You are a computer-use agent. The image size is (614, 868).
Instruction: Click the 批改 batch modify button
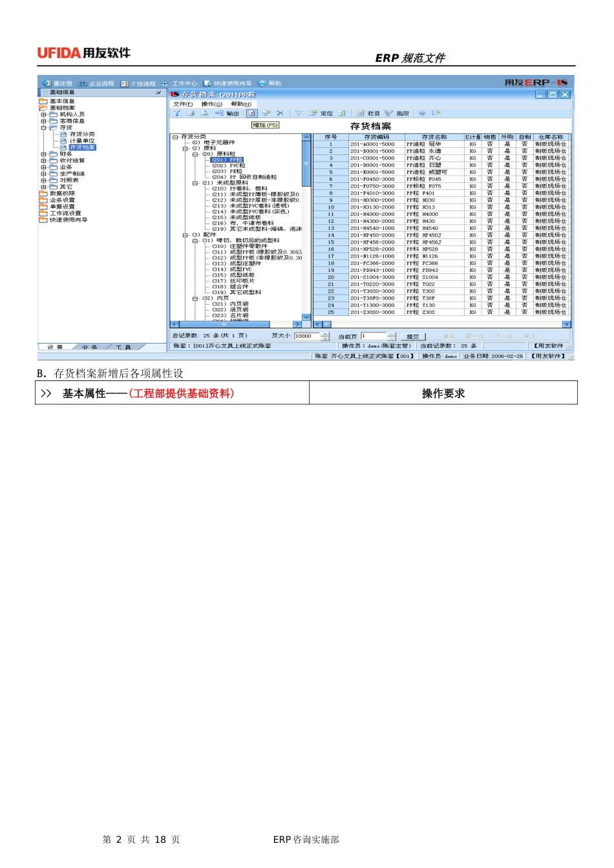[397, 113]
